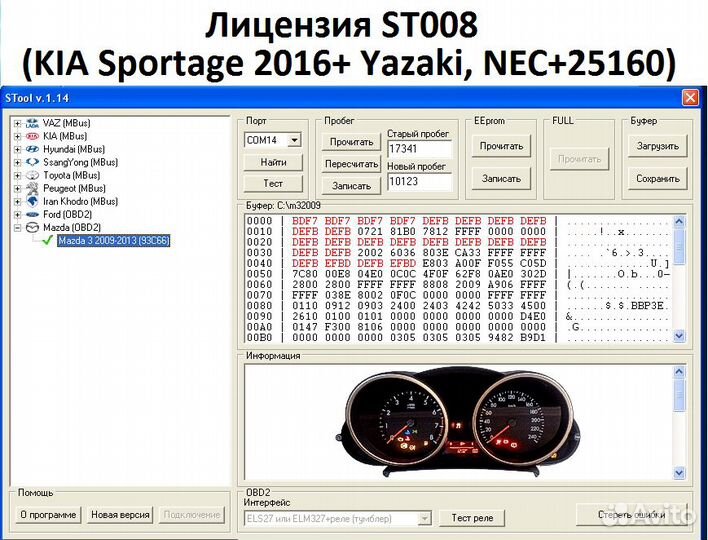Click the SsangYong logo icon
This screenshot has width=708, height=540.
(32, 162)
